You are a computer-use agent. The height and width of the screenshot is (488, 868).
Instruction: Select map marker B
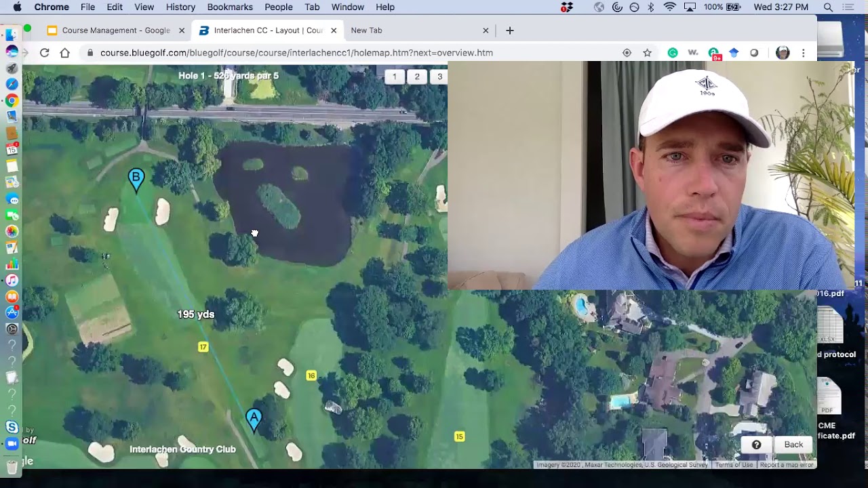(x=136, y=180)
